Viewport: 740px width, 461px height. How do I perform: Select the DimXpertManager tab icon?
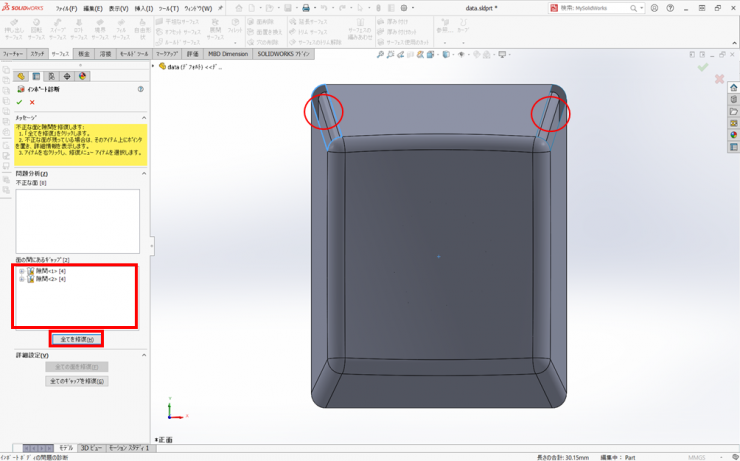click(67, 75)
